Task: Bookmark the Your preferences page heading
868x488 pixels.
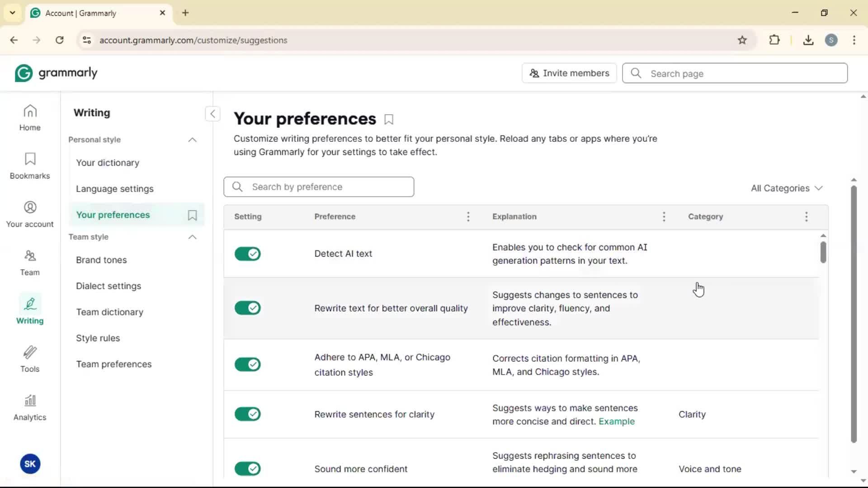Action: coord(389,120)
